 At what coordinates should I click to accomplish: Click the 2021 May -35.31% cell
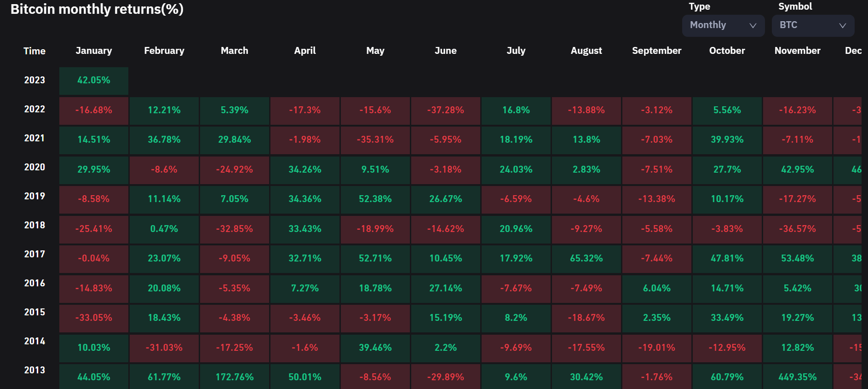click(x=375, y=140)
